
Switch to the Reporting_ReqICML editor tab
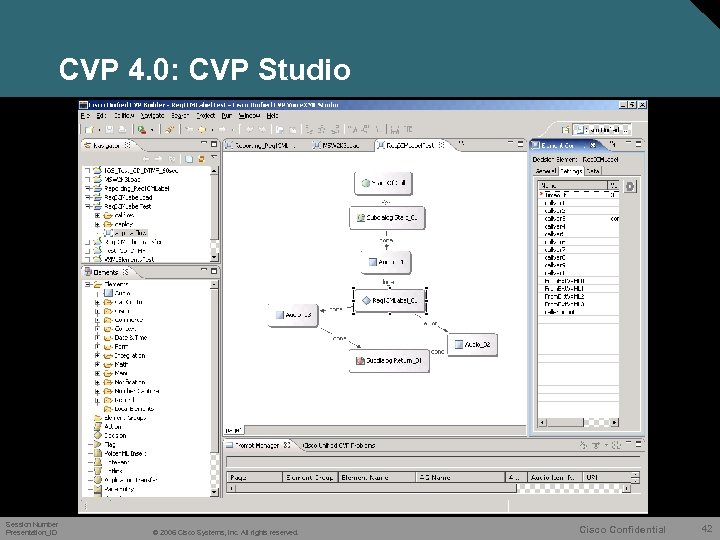(x=262, y=146)
